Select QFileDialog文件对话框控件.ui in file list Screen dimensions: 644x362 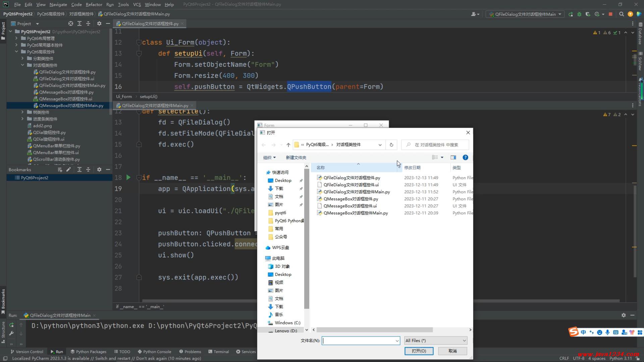[351, 185]
